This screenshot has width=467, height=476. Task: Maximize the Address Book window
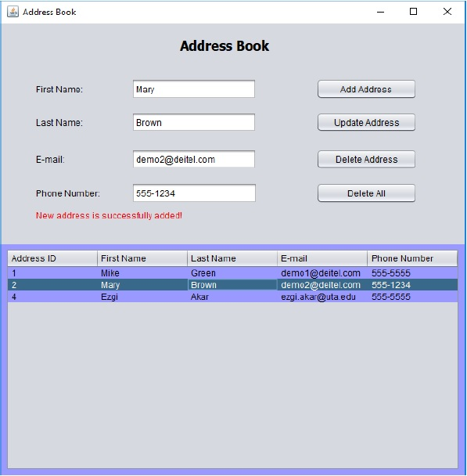tap(413, 12)
